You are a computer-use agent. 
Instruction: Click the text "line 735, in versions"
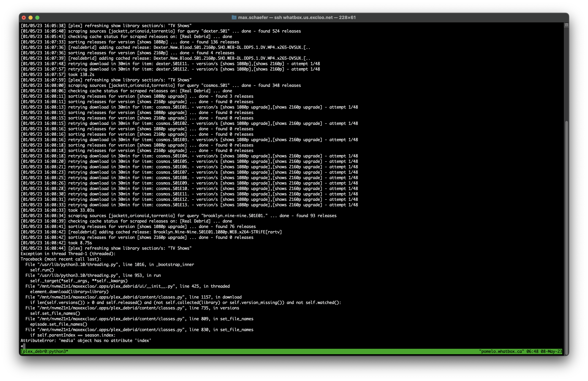tap(214, 308)
